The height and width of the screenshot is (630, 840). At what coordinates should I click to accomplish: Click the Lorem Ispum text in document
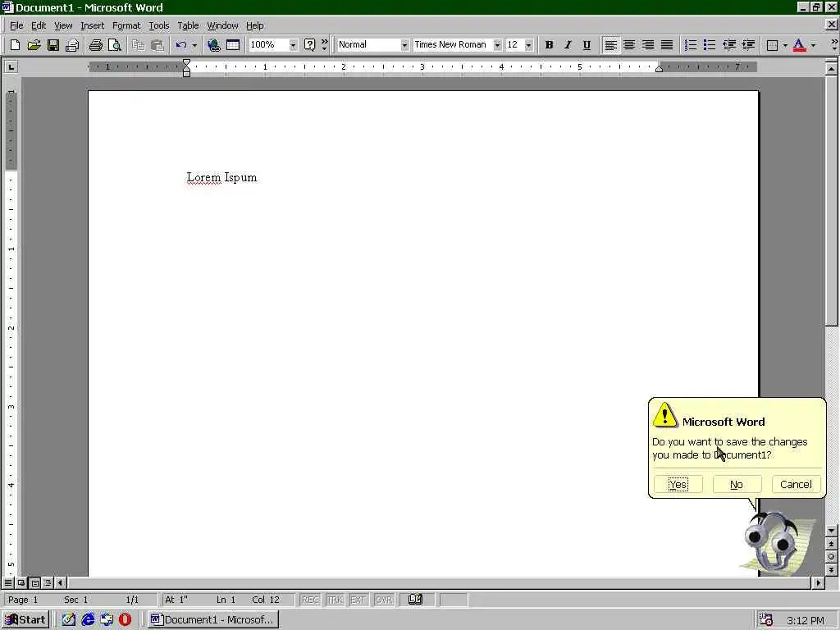pyautogui.click(x=221, y=177)
